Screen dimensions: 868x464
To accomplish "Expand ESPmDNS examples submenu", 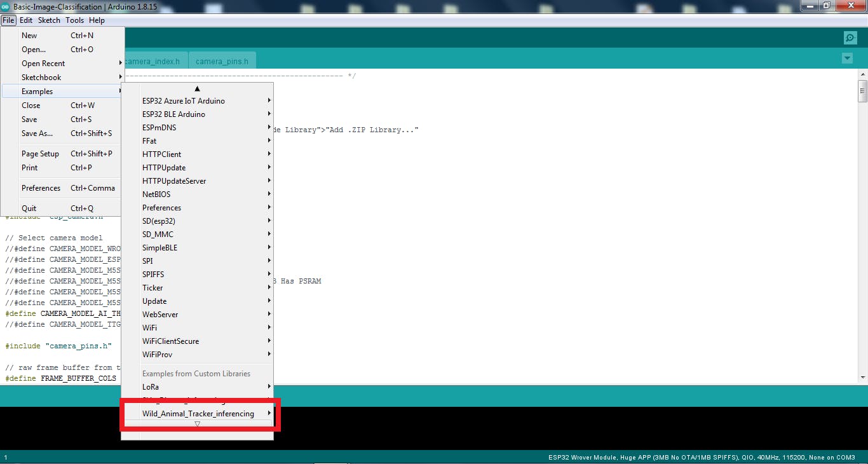I will pos(197,128).
